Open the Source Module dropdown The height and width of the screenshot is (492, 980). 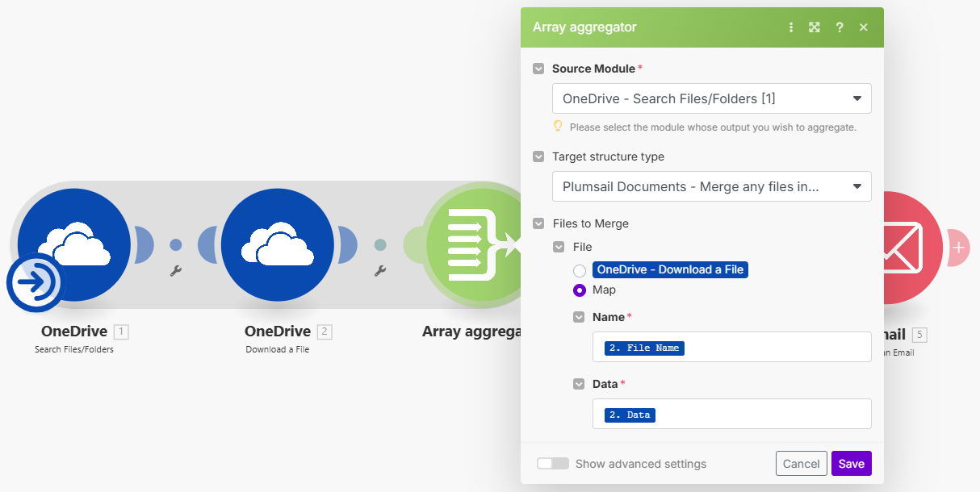712,98
